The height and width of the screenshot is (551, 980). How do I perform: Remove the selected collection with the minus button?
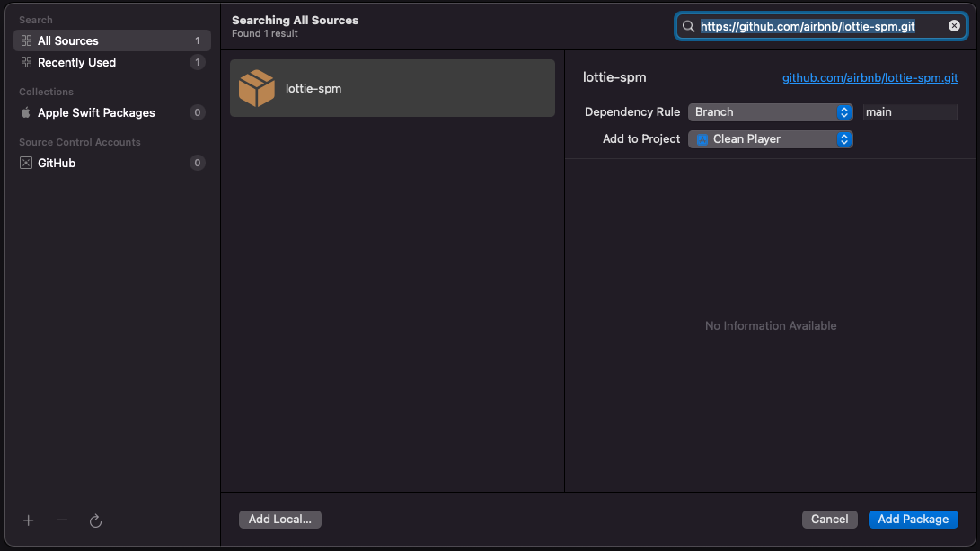click(62, 520)
